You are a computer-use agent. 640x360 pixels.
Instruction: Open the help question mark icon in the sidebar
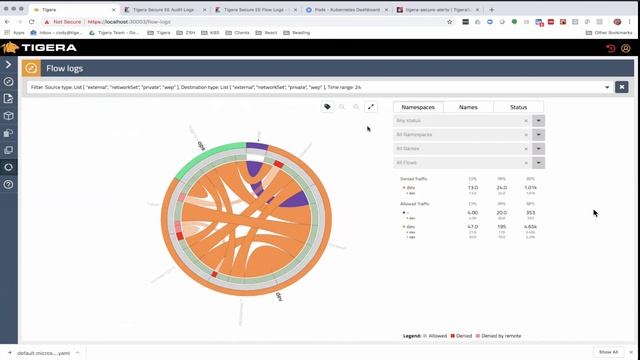(x=8, y=184)
